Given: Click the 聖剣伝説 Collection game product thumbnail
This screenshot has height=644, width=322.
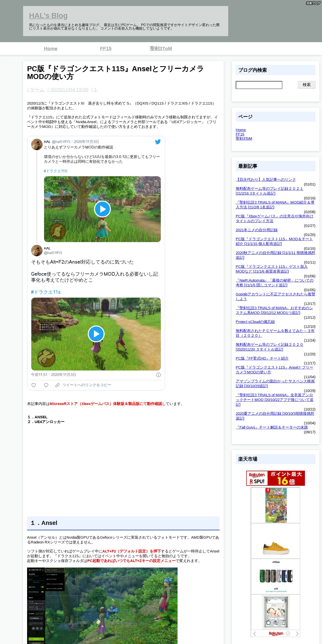Looking at the screenshot, I should pos(276,505).
